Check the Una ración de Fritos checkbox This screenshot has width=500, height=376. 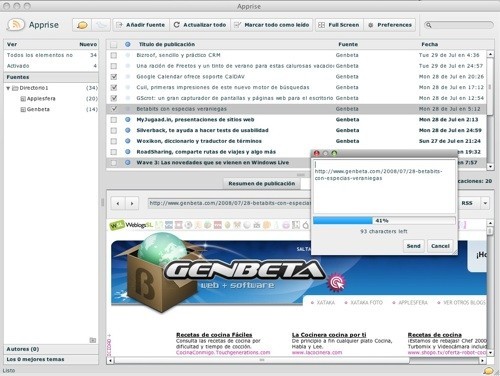click(114, 66)
